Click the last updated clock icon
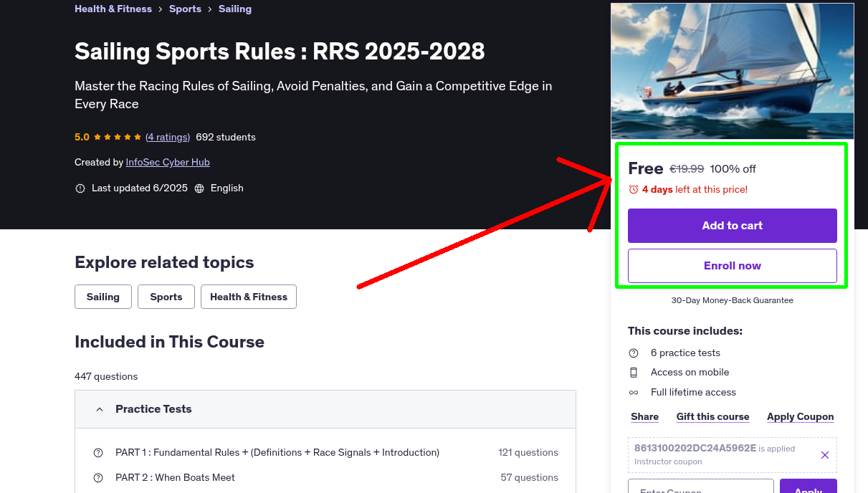The width and height of the screenshot is (868, 493). point(80,188)
